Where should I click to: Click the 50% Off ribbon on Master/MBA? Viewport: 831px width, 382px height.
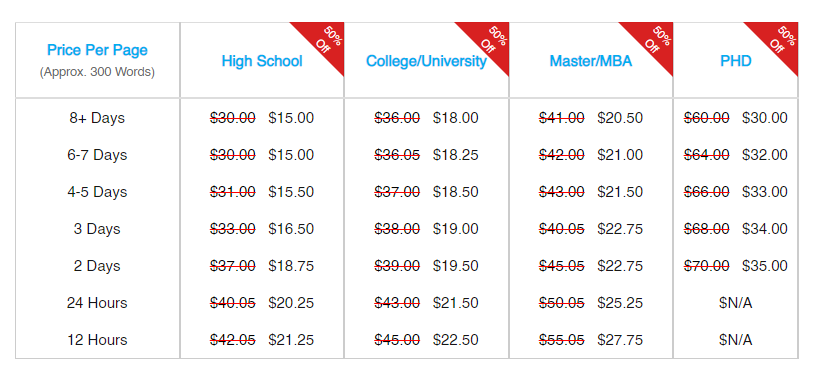pos(655,41)
